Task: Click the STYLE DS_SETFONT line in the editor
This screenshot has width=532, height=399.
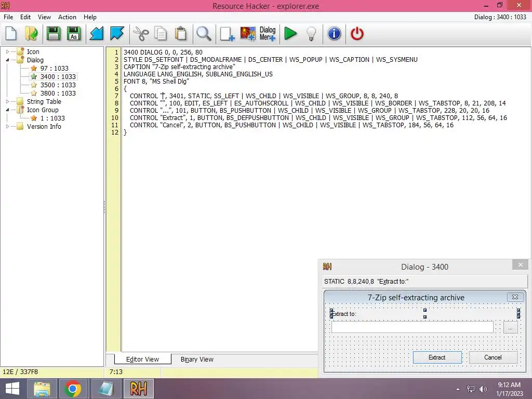Action: (270, 59)
